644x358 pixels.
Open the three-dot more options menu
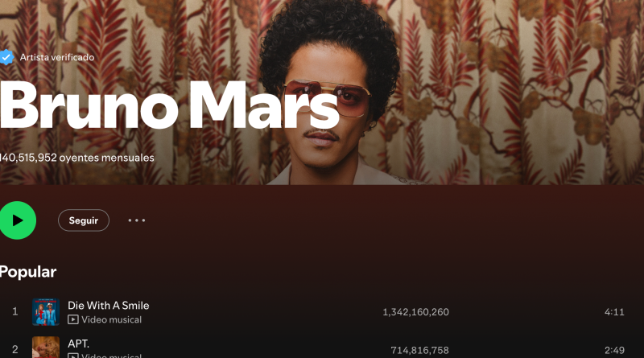[x=136, y=220]
